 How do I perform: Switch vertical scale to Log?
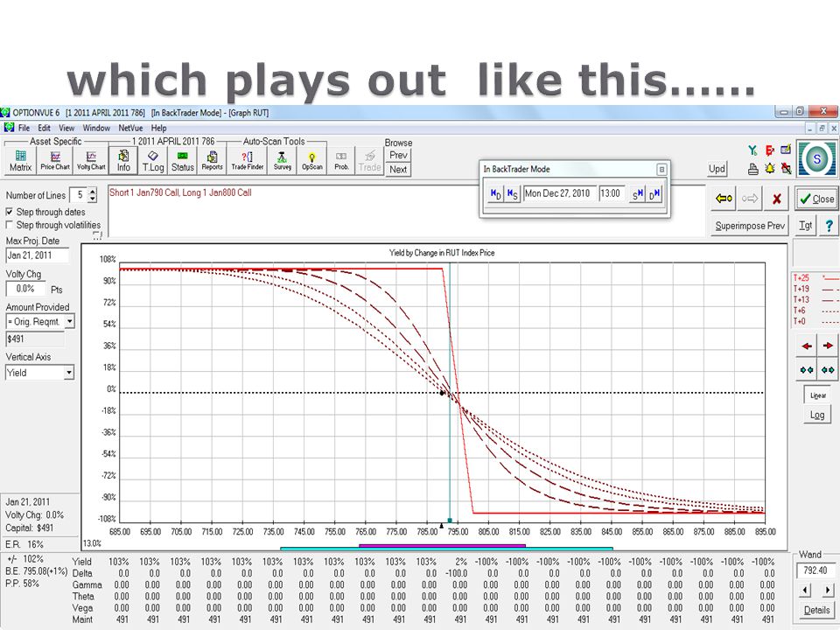click(x=817, y=415)
